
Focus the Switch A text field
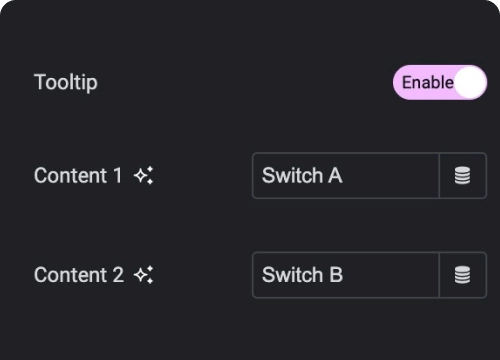[x=346, y=176]
